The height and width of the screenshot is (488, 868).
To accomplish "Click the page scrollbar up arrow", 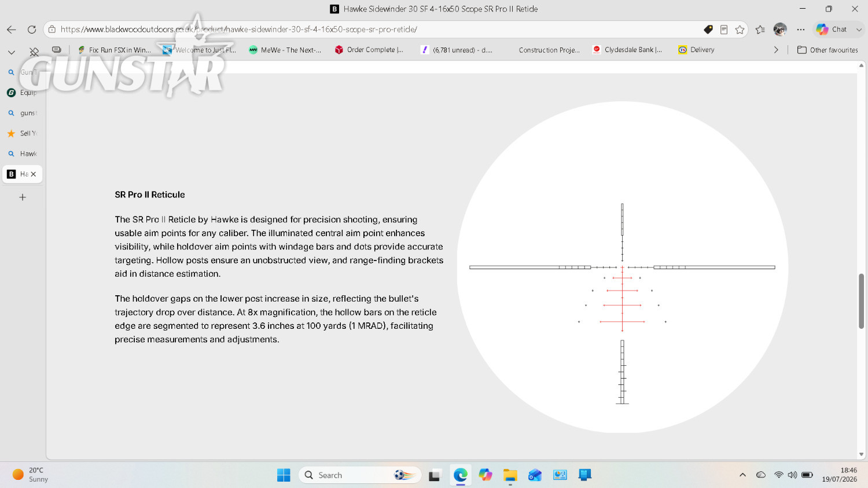I will coord(862,65).
